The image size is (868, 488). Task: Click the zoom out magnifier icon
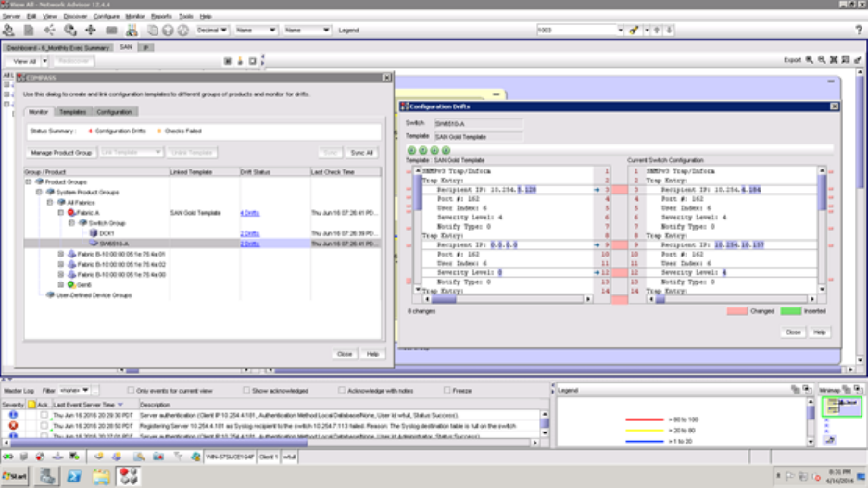pos(821,60)
